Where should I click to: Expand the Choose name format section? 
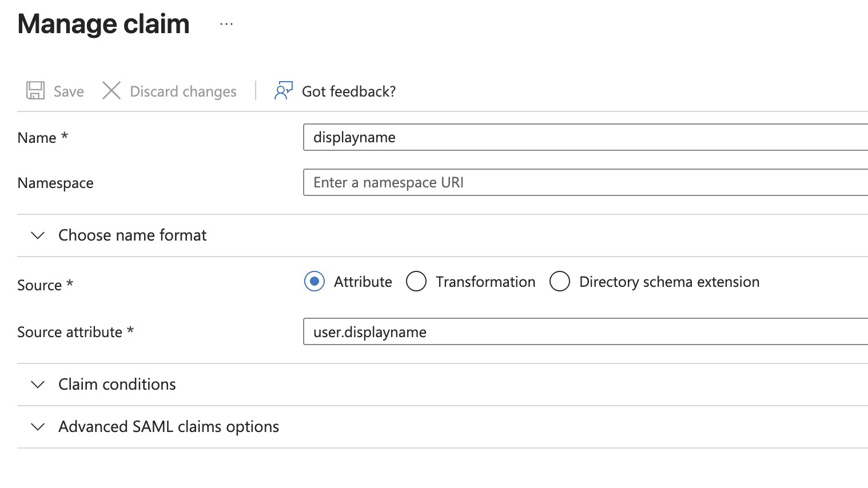(x=132, y=235)
